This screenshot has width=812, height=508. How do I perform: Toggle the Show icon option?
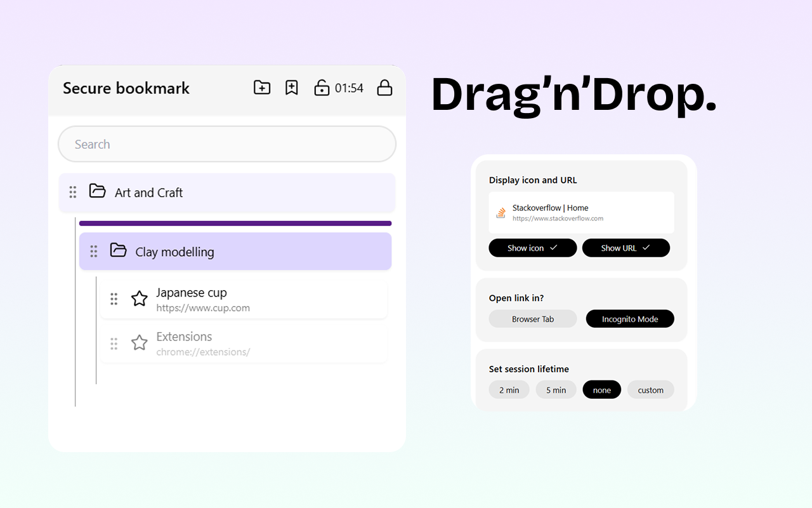click(x=532, y=248)
